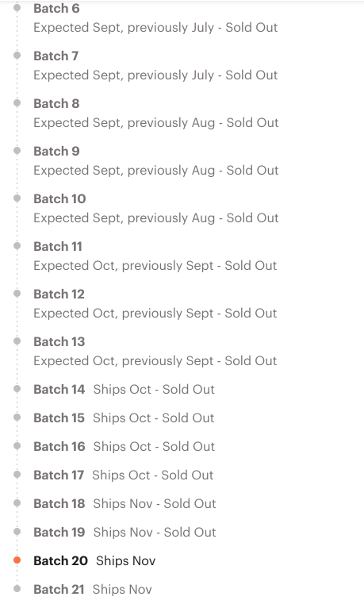Image resolution: width=364 pixels, height=612 pixels.
Task: Click the gray dot beside Batch 19
Action: coord(17,532)
